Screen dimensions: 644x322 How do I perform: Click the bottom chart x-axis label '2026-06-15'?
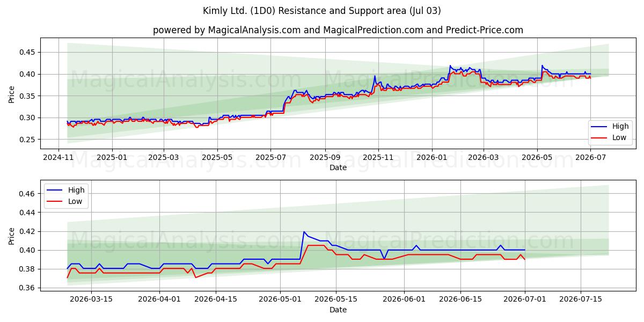[460, 301]
